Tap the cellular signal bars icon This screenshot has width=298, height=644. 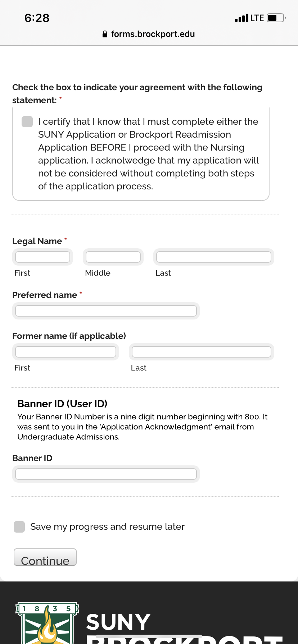(241, 18)
